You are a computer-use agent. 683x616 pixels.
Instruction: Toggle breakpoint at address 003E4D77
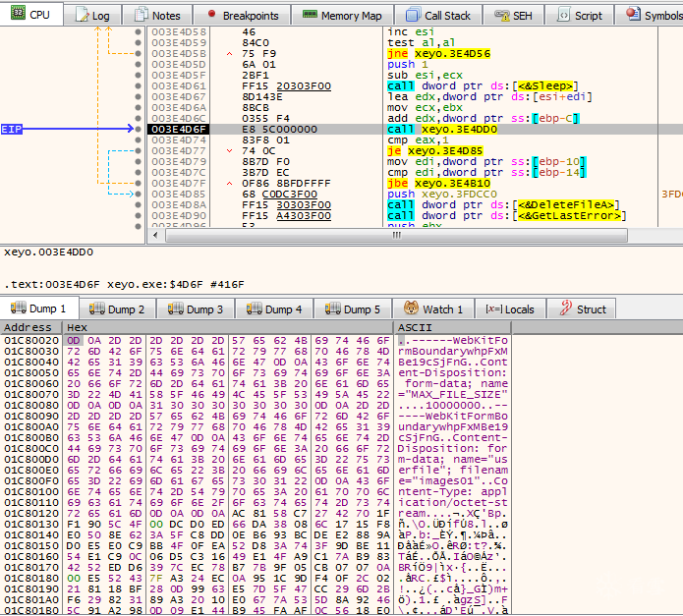(139, 150)
